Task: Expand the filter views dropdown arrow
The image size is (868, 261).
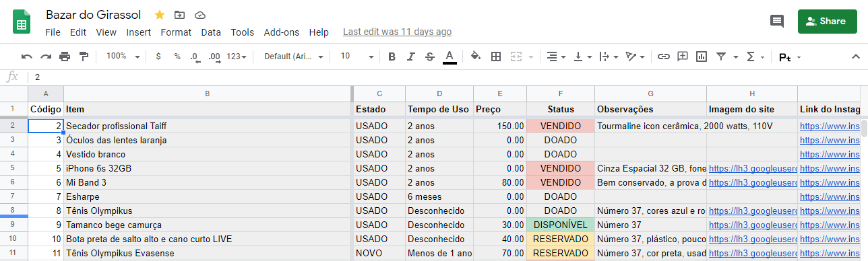Action: (x=735, y=57)
